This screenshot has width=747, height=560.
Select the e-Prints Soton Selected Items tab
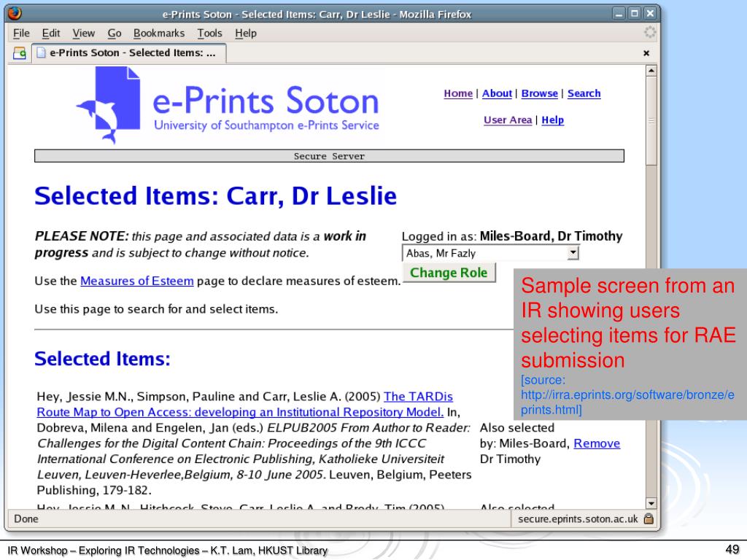click(x=128, y=52)
